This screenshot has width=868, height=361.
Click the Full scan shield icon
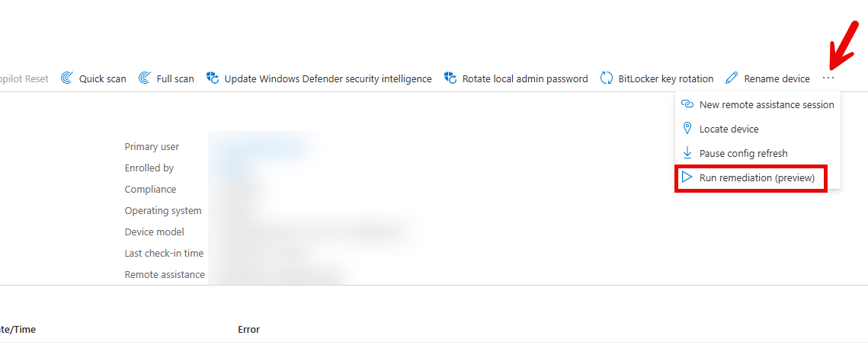pos(144,78)
